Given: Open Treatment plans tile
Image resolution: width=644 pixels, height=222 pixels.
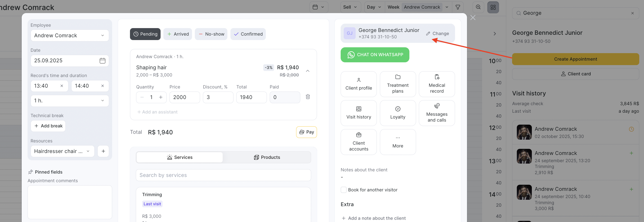Looking at the screenshot, I should (398, 84).
